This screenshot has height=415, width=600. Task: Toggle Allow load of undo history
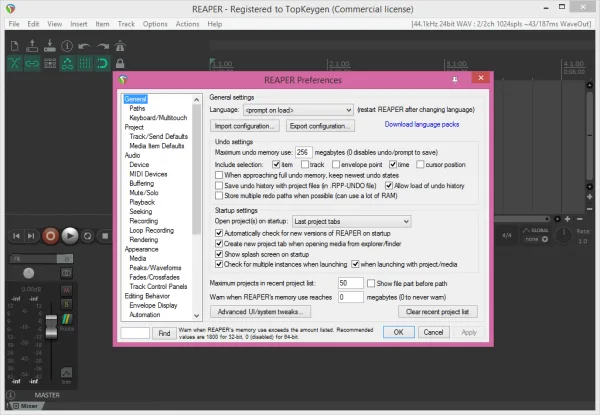pyautogui.click(x=389, y=186)
